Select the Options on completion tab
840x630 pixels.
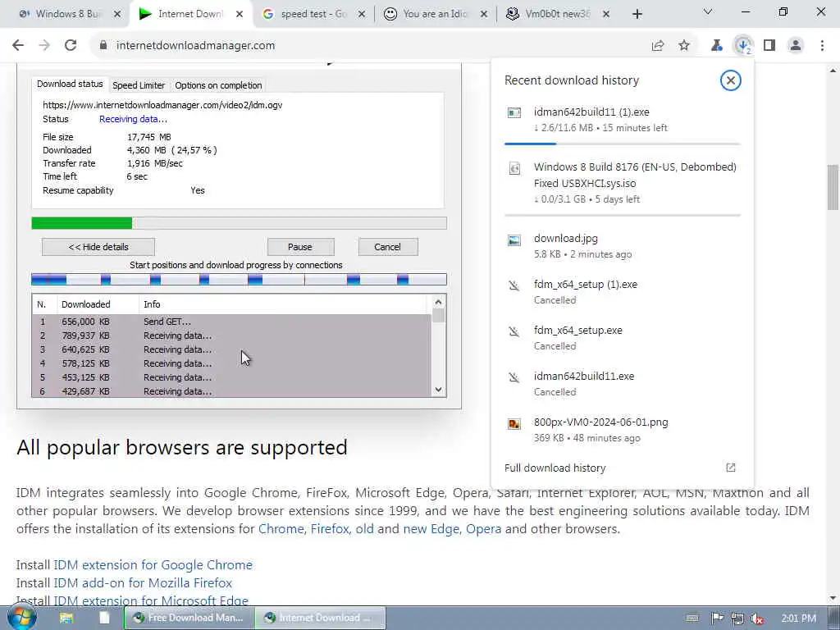[218, 85]
